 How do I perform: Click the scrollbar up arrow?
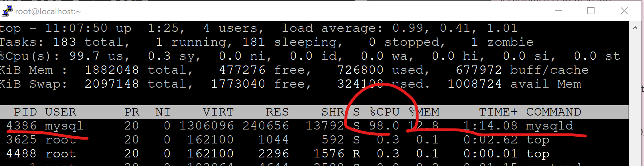coord(635,28)
